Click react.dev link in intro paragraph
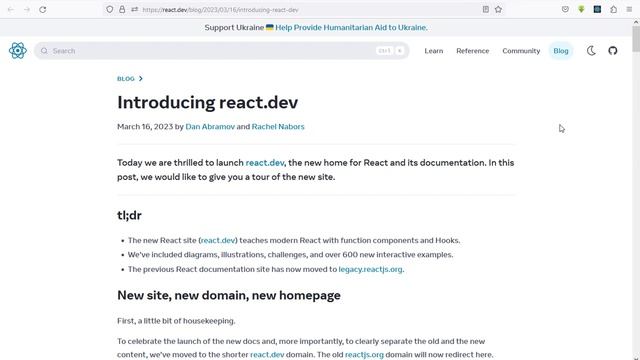 (x=264, y=162)
